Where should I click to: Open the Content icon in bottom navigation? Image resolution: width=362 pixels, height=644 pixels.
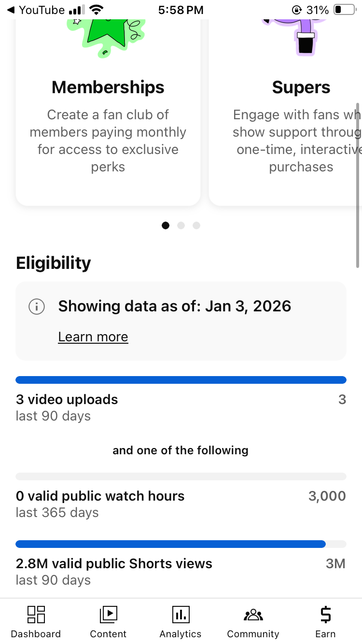pyautogui.click(x=109, y=615)
